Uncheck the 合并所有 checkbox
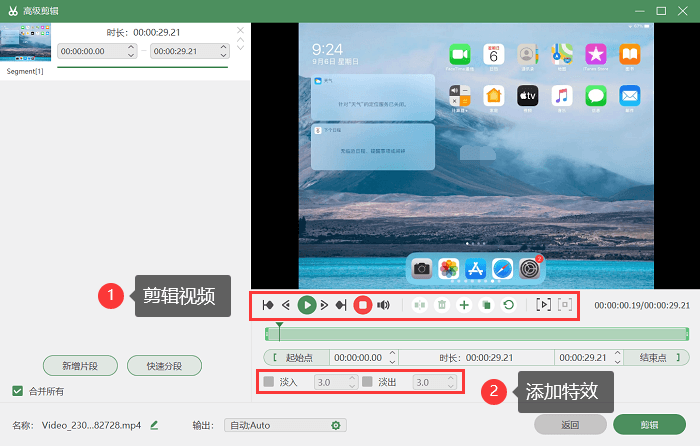 coord(17,391)
